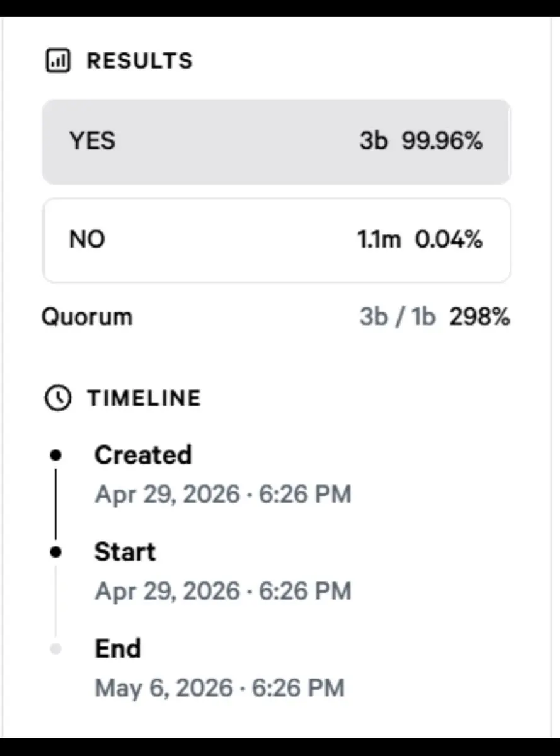Click the 1.1m NO vote count
Screen dimensions: 560x756
tap(379, 240)
